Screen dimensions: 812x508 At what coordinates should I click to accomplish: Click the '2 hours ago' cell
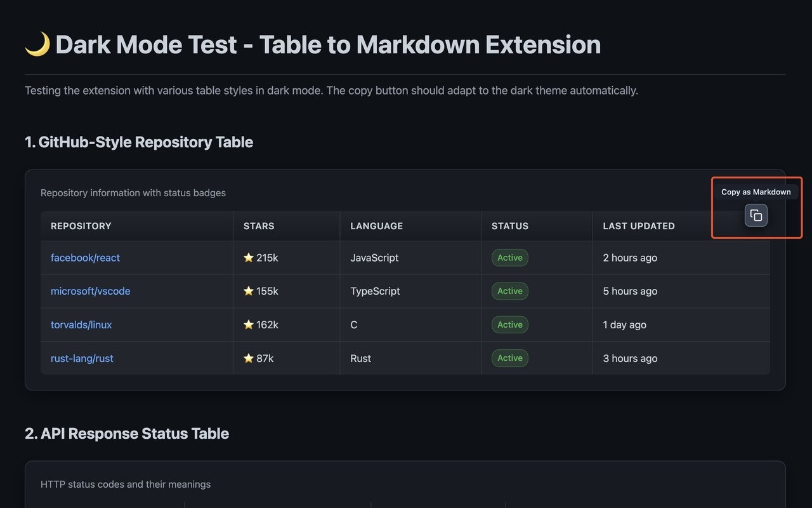pyautogui.click(x=681, y=258)
